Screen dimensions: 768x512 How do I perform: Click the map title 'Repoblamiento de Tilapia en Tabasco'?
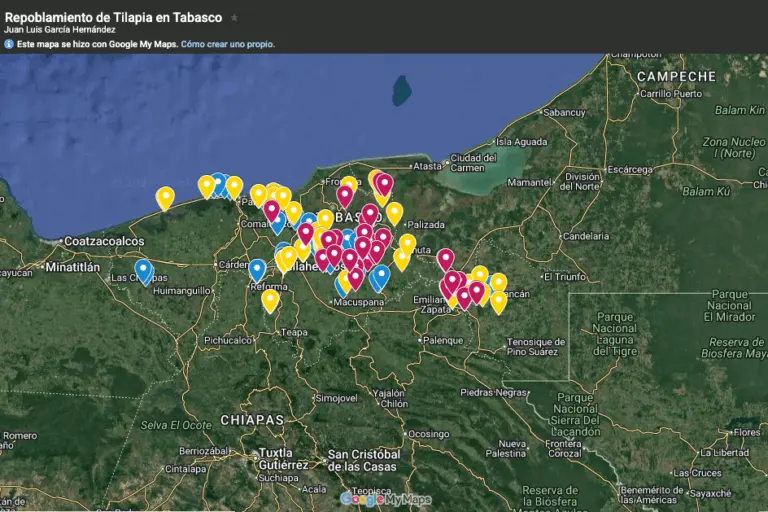pyautogui.click(x=113, y=17)
